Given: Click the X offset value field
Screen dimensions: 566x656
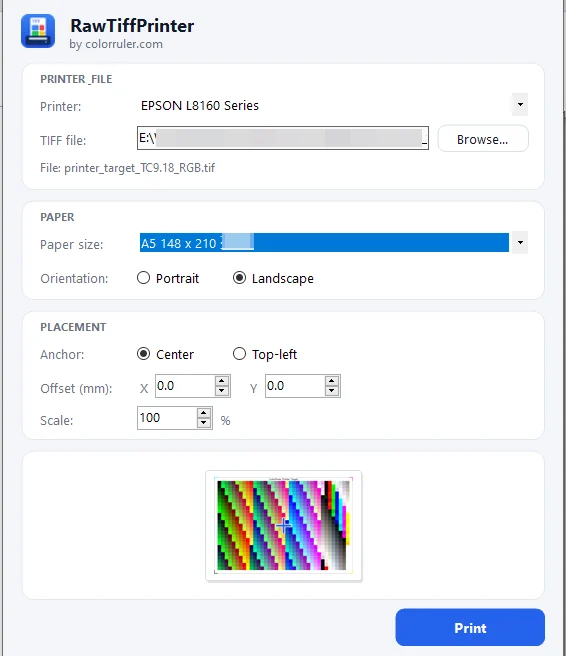Looking at the screenshot, I should 185,386.
